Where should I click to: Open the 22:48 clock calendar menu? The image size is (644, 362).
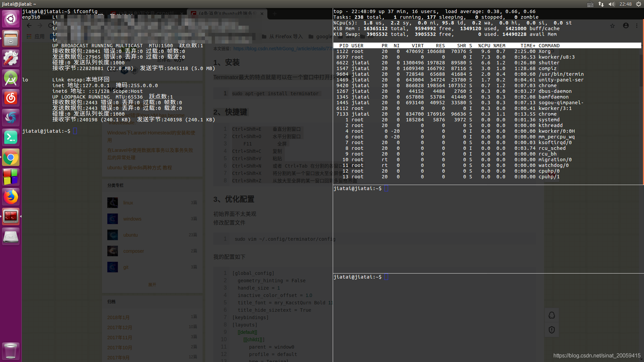[x=626, y=4]
